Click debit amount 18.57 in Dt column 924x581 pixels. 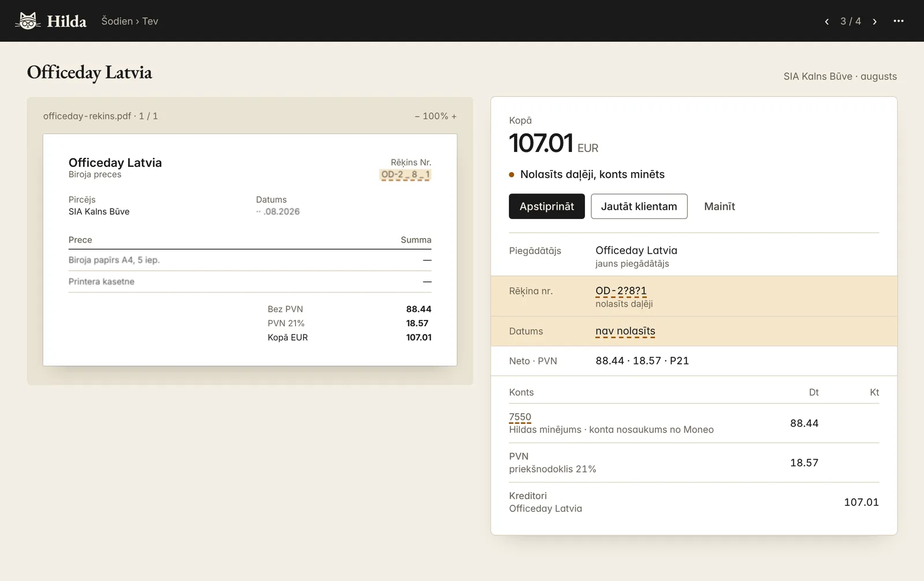click(804, 463)
